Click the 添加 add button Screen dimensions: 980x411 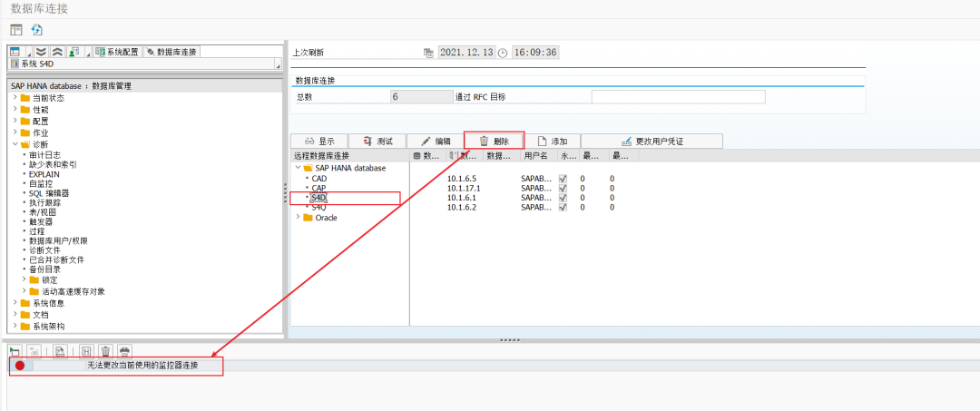click(x=552, y=142)
